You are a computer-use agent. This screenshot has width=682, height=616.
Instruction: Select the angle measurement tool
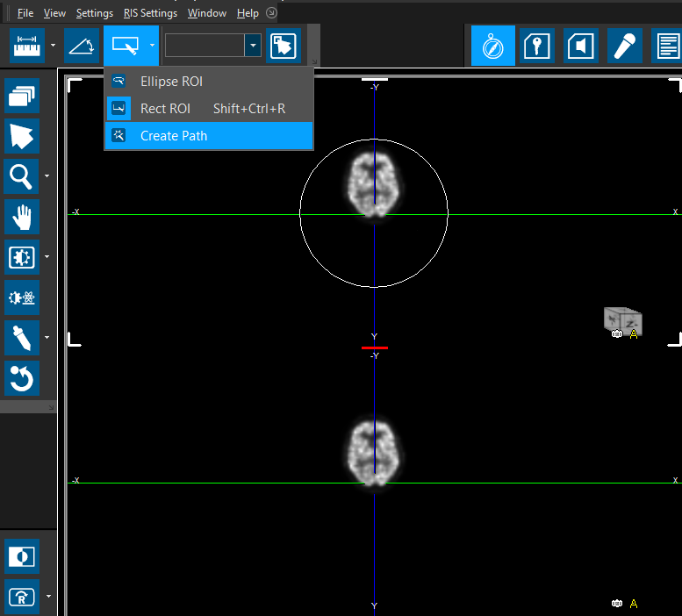[83, 45]
